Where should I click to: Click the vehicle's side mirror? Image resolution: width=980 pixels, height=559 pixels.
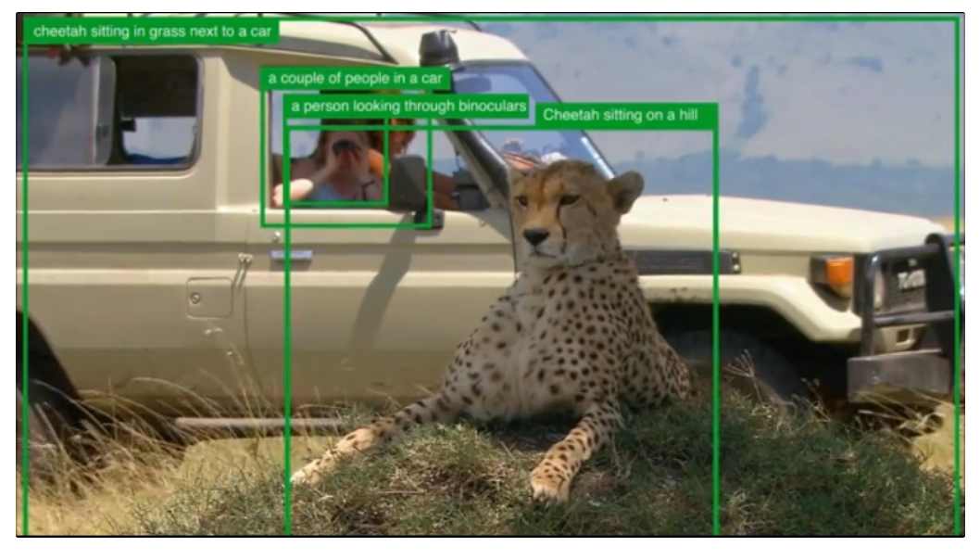[409, 184]
